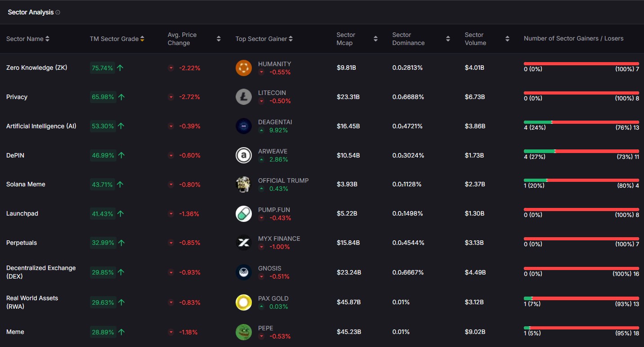Screen dimensions: 644x347
Task: Click the $23.31B Privacy market cap
Action: tap(348, 97)
